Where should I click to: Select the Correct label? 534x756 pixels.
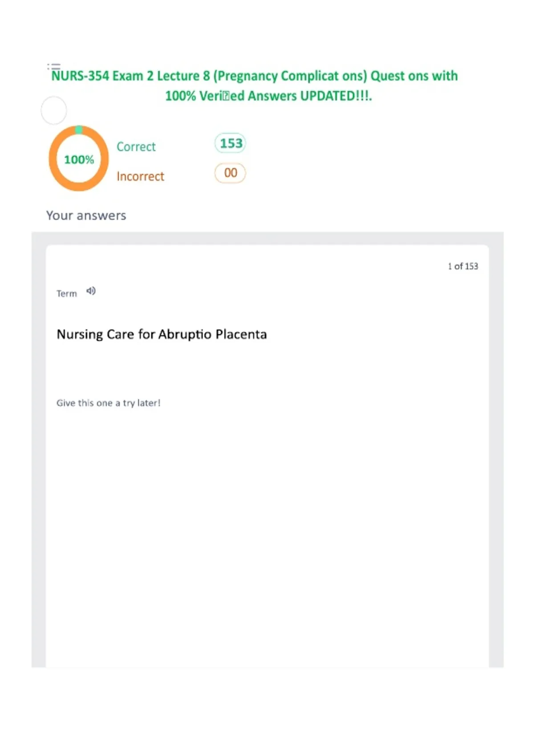pyautogui.click(x=136, y=146)
